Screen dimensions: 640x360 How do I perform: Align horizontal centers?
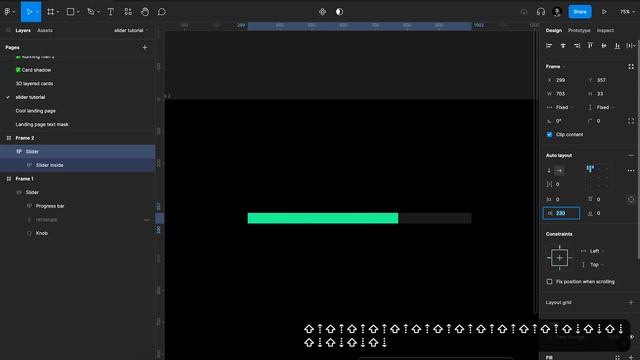point(563,46)
